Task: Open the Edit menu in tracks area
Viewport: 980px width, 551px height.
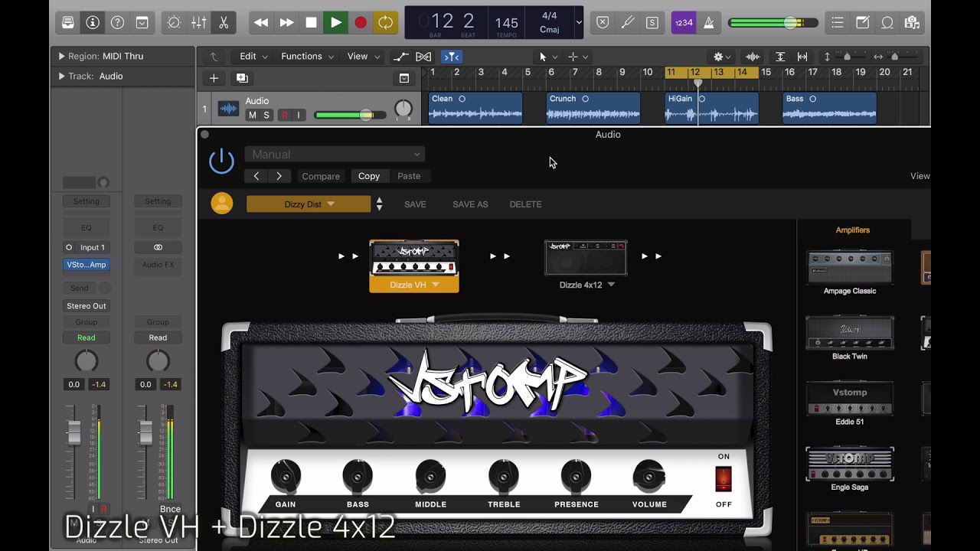Action: 253,56
